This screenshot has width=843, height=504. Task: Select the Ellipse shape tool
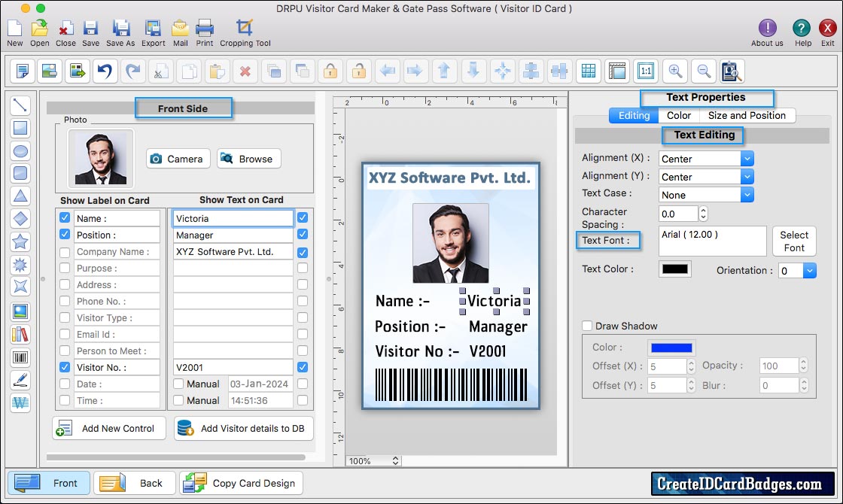pyautogui.click(x=20, y=151)
